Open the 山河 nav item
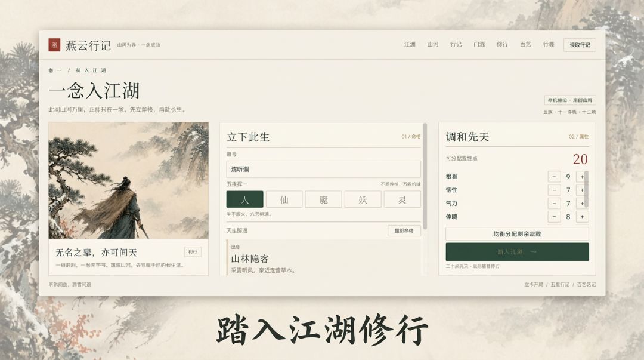644x360 pixels. pyautogui.click(x=432, y=44)
